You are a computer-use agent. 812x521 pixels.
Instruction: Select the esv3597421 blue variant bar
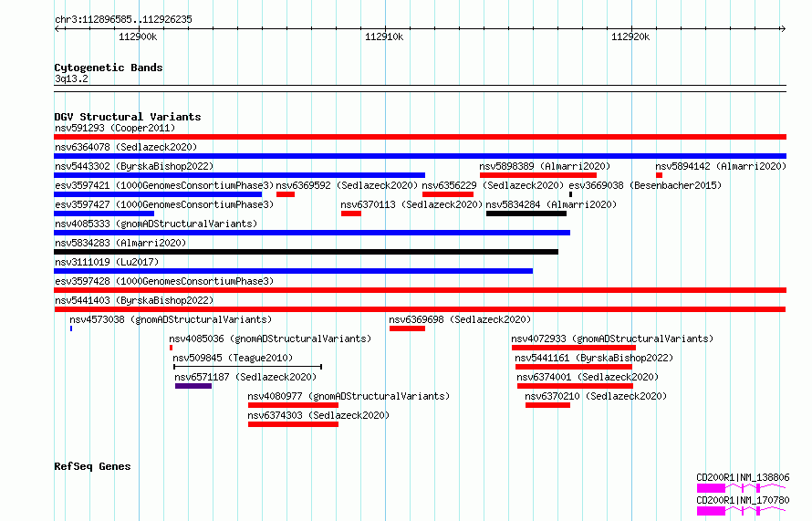click(x=158, y=194)
